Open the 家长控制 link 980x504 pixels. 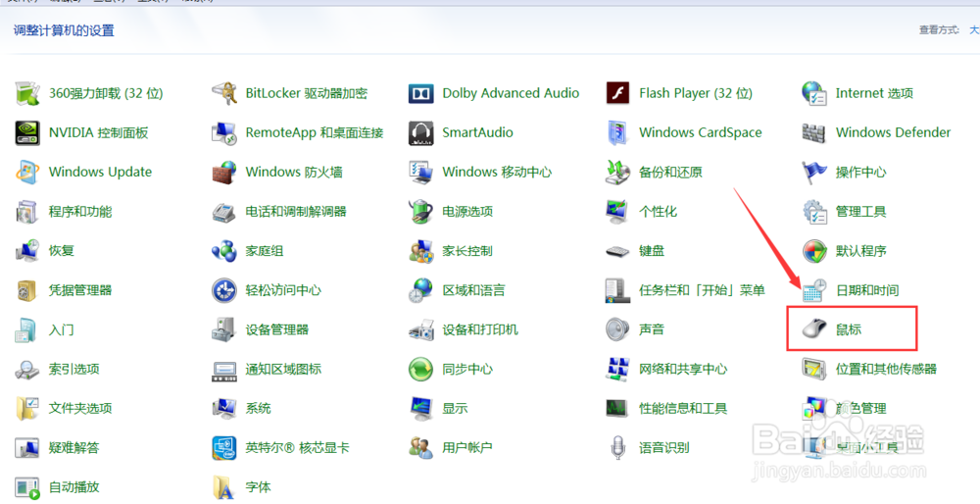click(x=467, y=251)
